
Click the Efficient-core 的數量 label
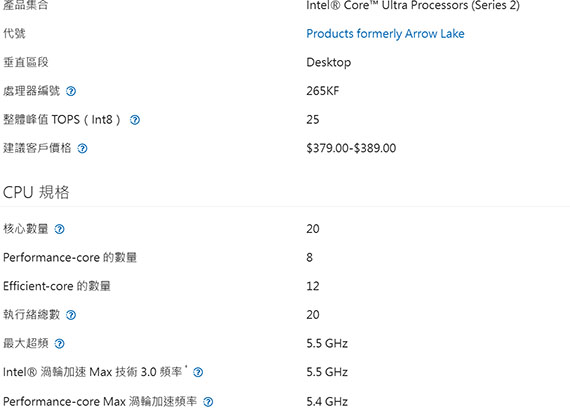tap(57, 286)
